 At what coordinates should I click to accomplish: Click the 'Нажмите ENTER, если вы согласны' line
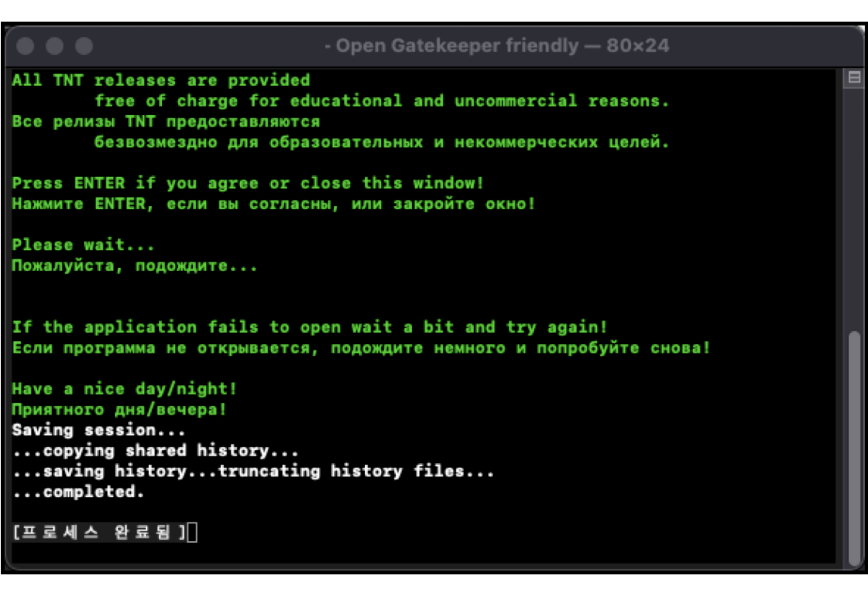coord(273,204)
